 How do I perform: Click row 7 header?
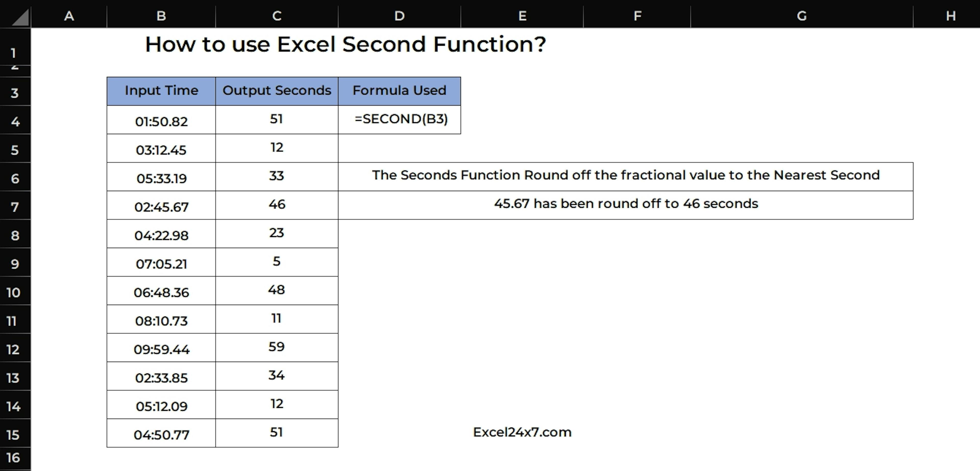(15, 207)
